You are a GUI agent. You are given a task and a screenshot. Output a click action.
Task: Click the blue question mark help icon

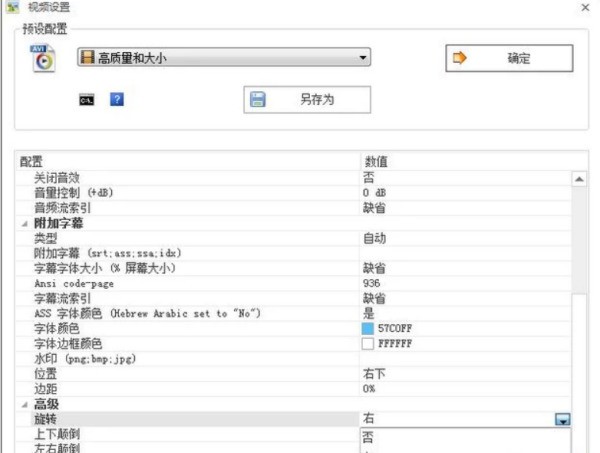[x=117, y=99]
